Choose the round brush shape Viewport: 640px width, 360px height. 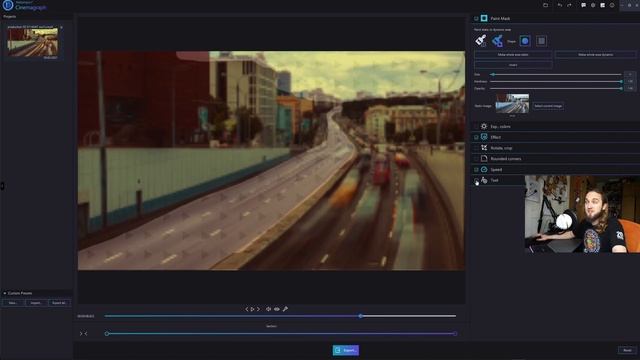click(525, 41)
